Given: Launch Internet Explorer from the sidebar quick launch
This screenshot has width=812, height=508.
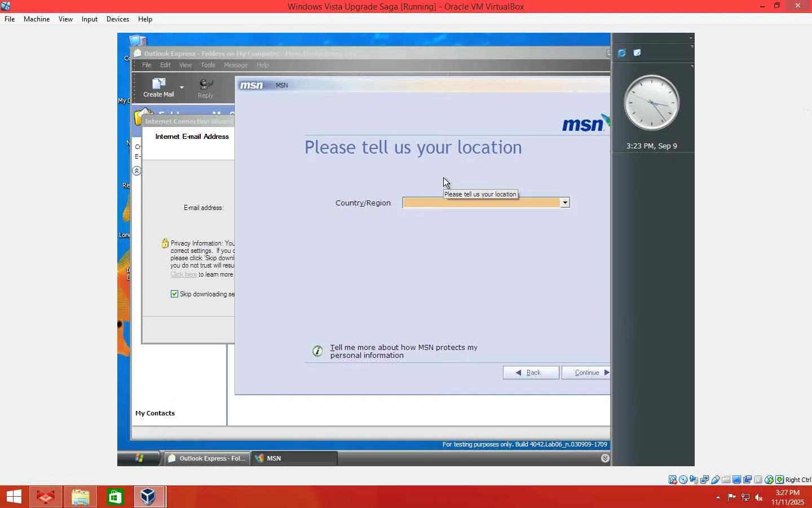Looking at the screenshot, I should [x=621, y=53].
